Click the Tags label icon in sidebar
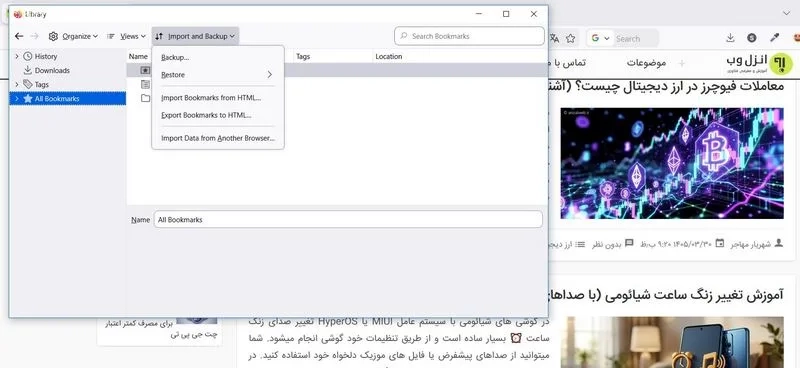The height and width of the screenshot is (368, 800). pos(28,84)
